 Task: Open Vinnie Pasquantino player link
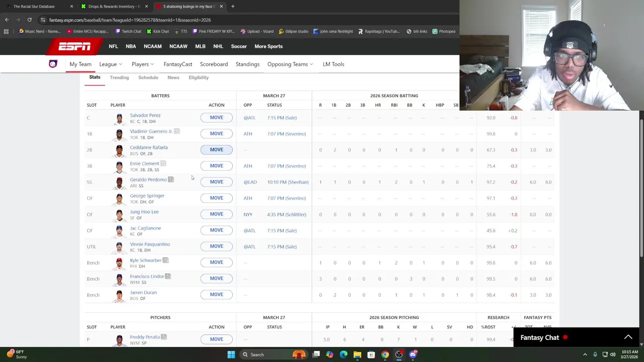150,244
